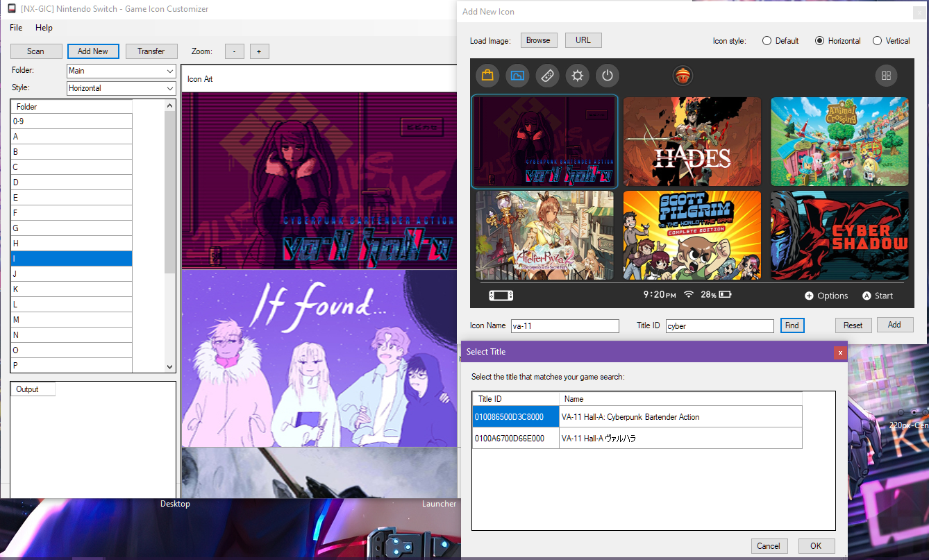Click the Power icon in preview
The width and height of the screenshot is (929, 560).
click(x=608, y=76)
